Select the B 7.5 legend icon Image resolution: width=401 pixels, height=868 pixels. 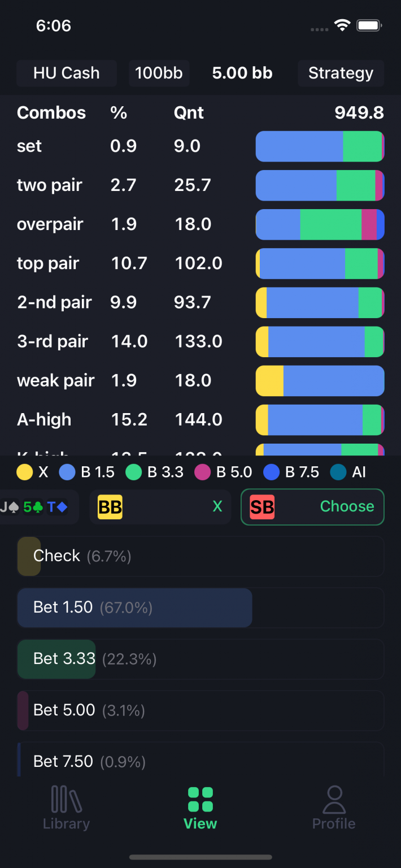tap(272, 472)
